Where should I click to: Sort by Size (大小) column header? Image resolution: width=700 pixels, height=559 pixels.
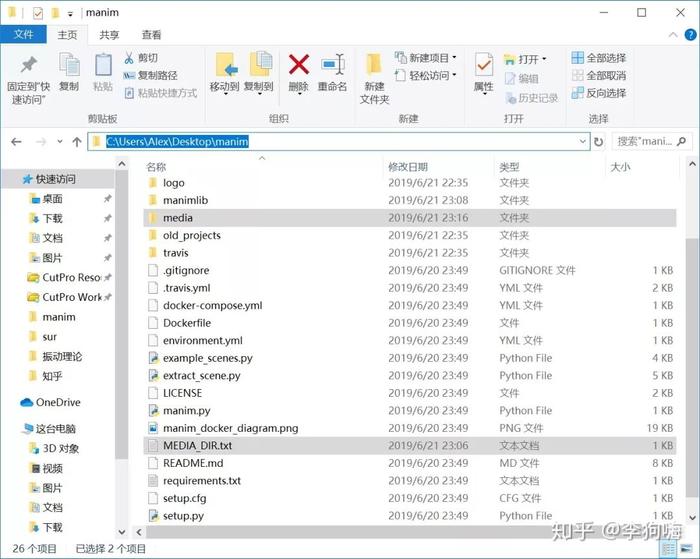point(620,167)
